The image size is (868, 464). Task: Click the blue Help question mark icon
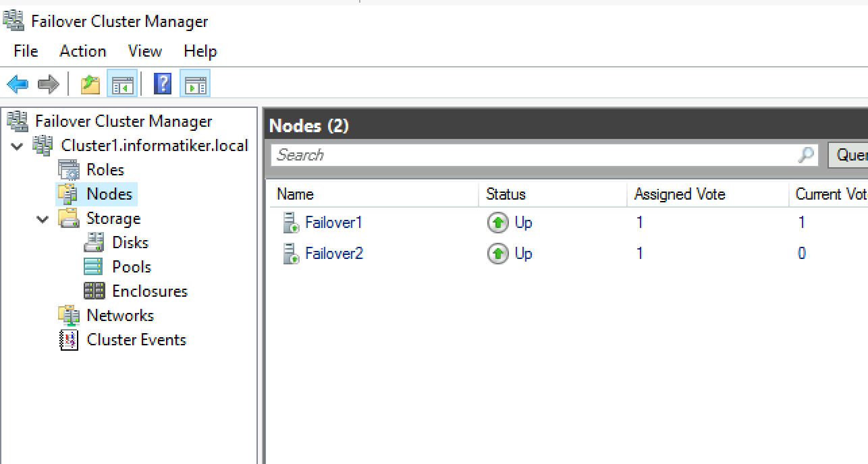tap(163, 84)
